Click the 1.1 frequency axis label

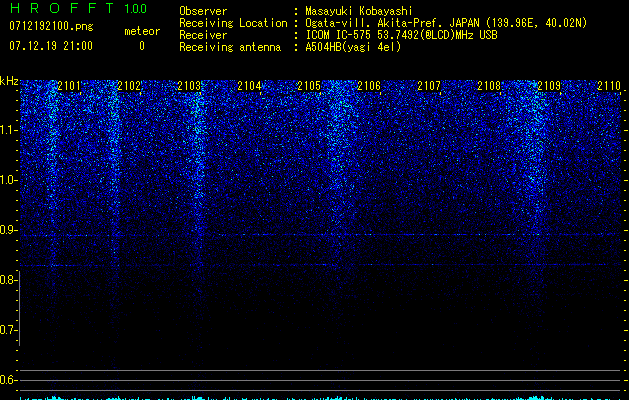[8, 130]
